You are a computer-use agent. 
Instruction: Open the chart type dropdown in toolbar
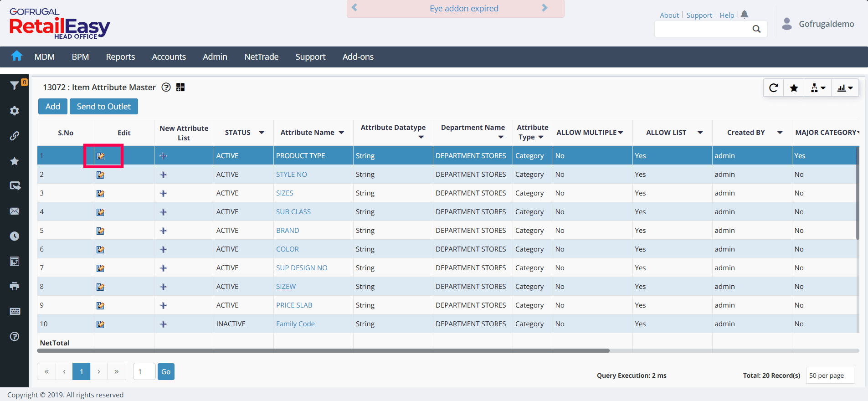point(845,88)
